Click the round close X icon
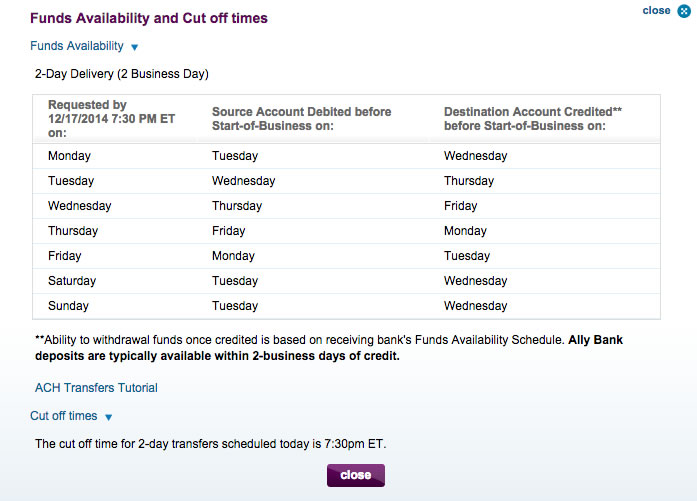 pos(684,11)
